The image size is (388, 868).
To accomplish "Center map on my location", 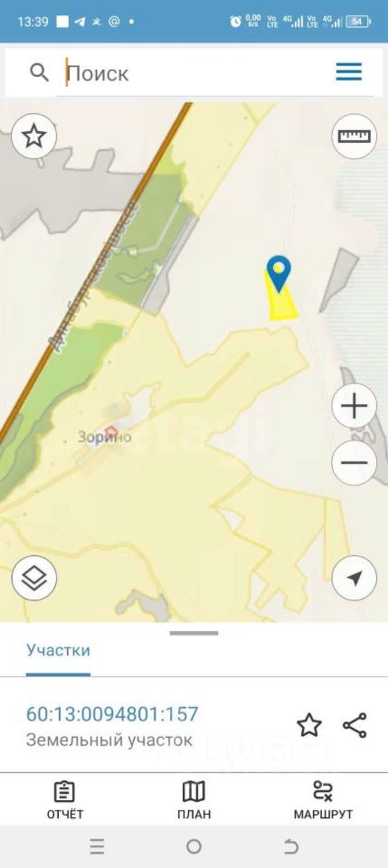I will 355,579.
